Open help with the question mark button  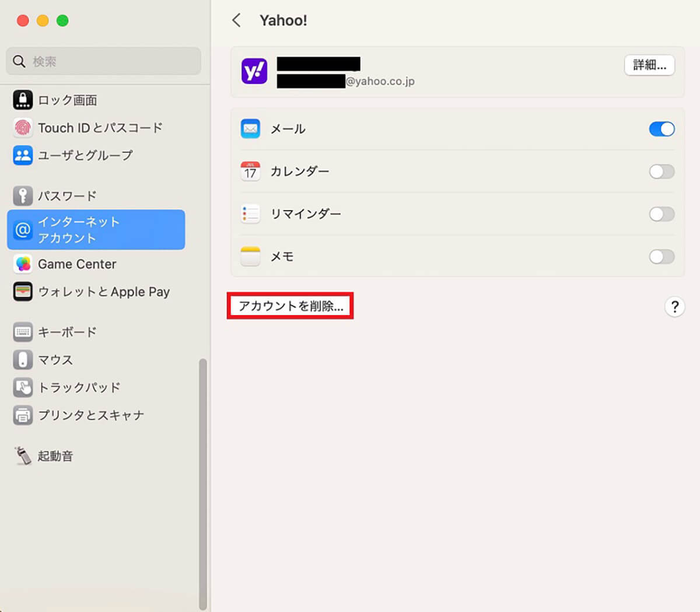674,306
